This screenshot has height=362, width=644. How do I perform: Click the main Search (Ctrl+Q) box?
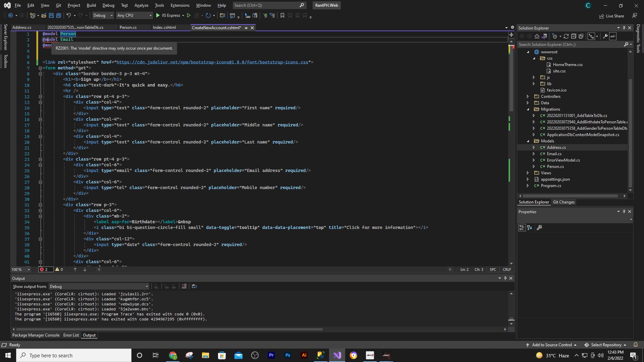tap(269, 5)
